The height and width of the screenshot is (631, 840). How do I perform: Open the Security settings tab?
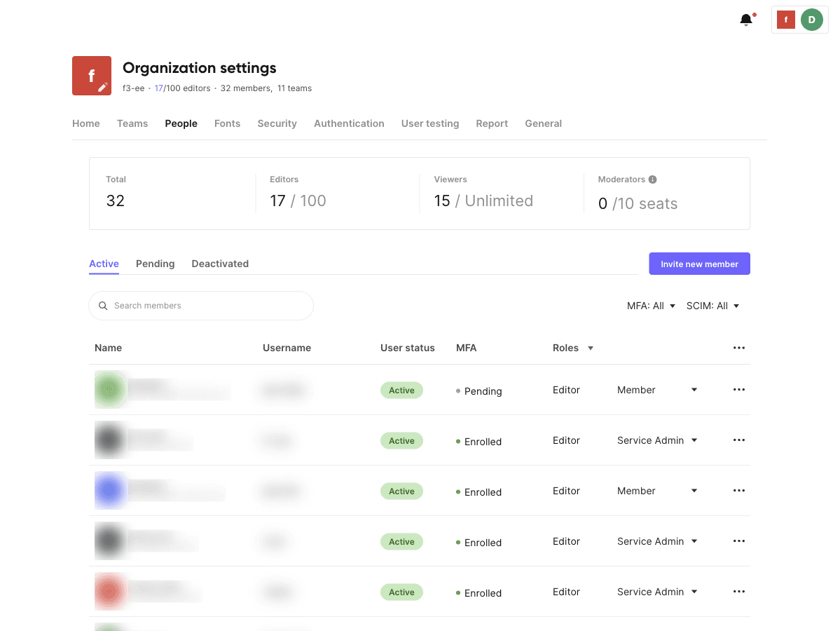[277, 123]
